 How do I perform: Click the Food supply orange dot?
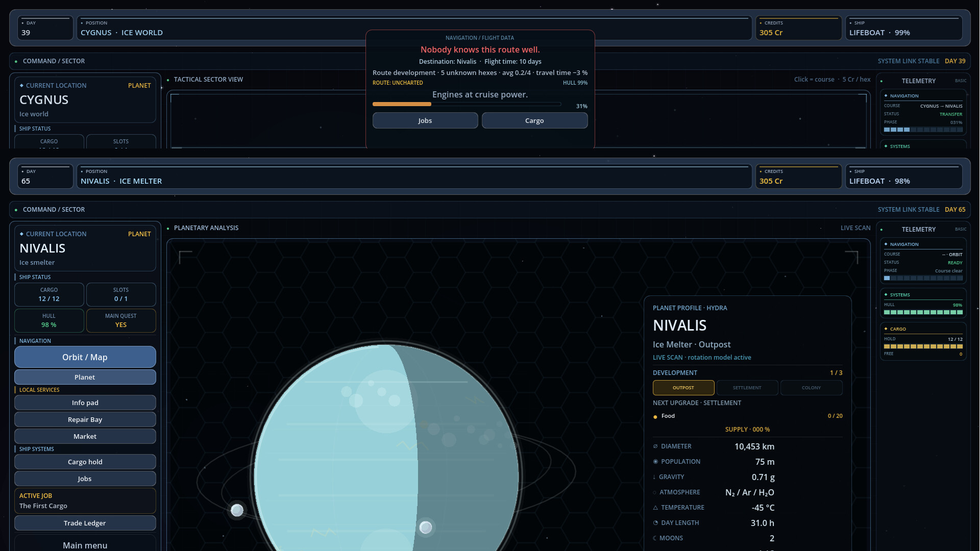click(655, 417)
